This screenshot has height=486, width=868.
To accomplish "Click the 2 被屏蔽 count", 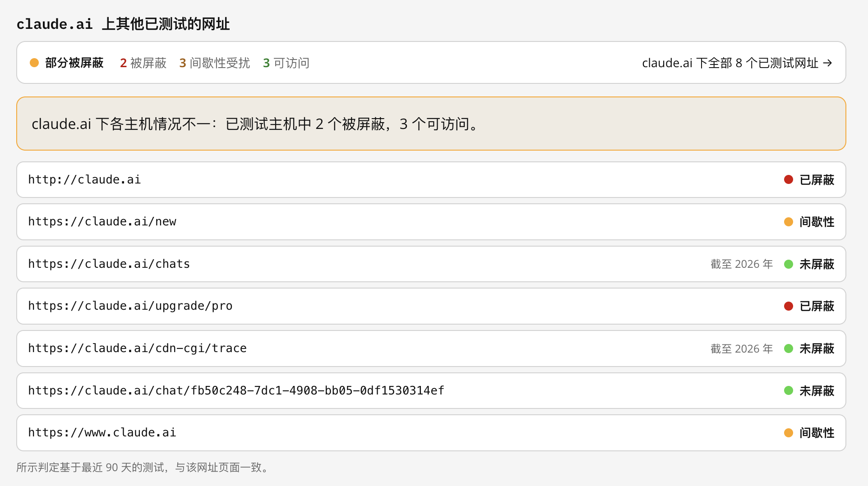I will 143,63.
